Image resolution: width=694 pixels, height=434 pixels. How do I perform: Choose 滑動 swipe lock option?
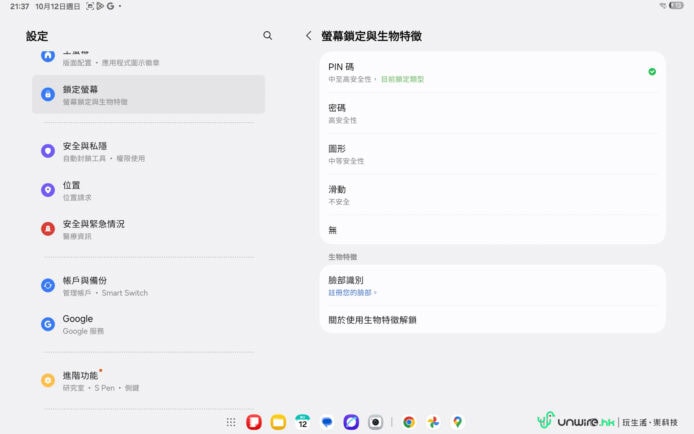[491, 194]
